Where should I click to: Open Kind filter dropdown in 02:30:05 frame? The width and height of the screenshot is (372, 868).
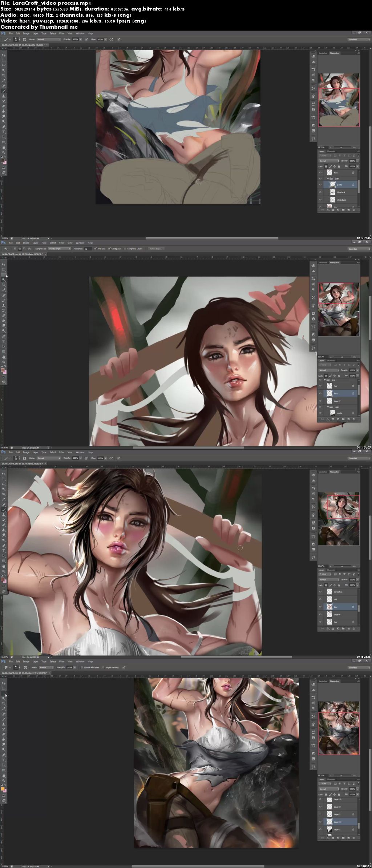325,784
